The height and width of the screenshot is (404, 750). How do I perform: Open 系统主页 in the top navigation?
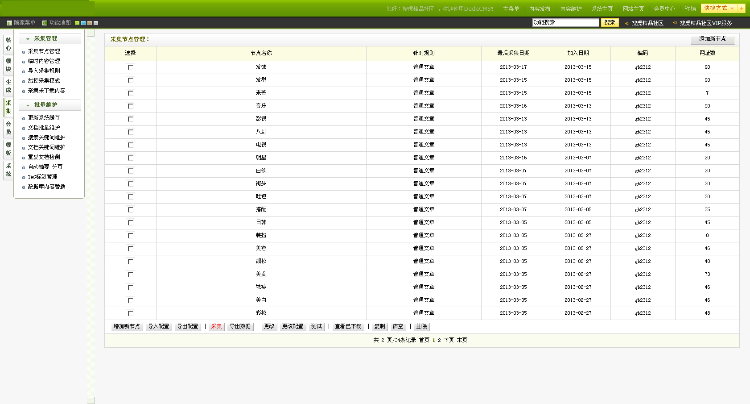[602, 9]
